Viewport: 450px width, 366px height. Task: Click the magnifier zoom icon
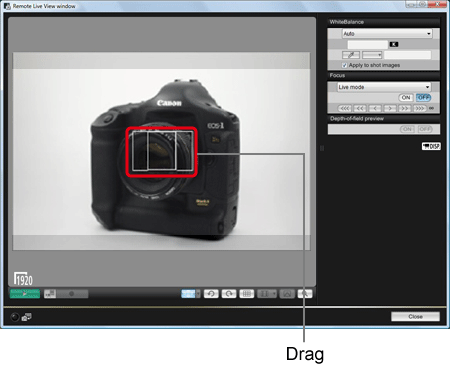(x=305, y=294)
